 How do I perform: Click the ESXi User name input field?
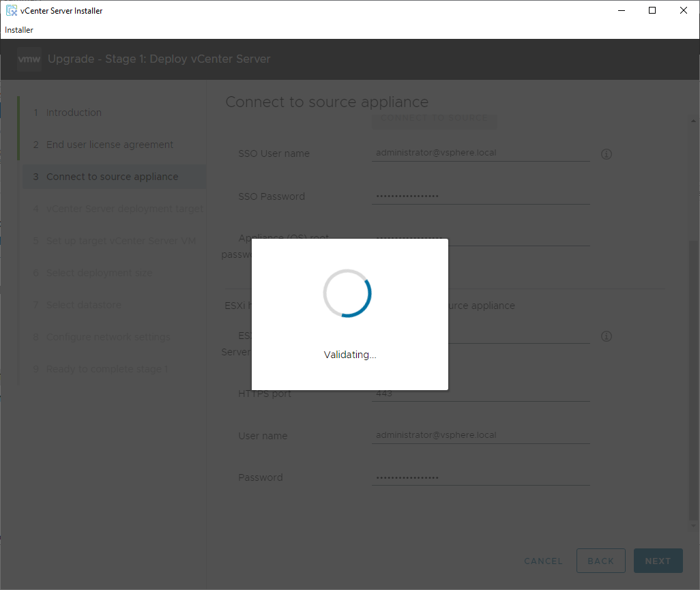(480, 435)
